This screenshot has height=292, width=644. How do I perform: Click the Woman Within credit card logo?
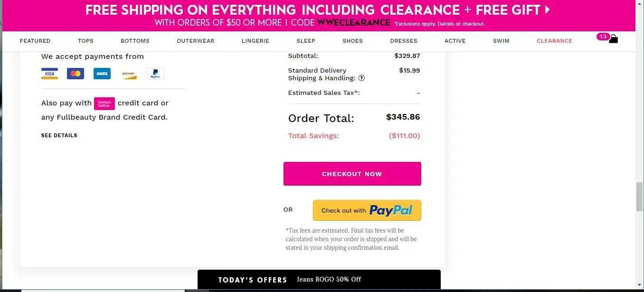click(x=104, y=103)
